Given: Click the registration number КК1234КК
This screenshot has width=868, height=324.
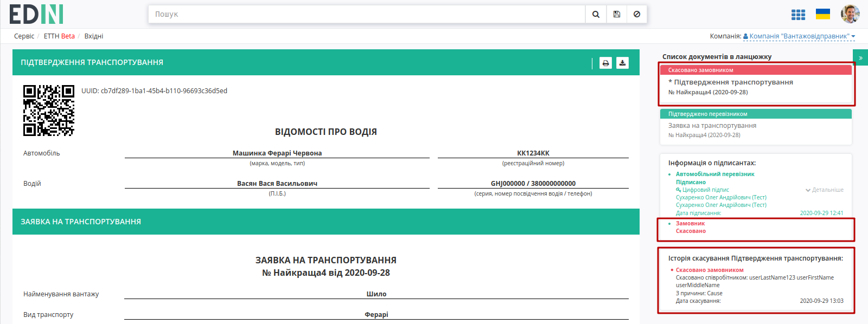Looking at the screenshot, I should click(x=533, y=153).
